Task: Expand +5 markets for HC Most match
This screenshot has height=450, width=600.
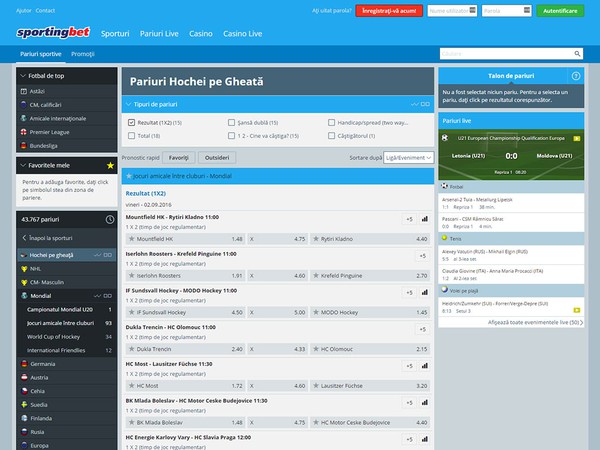Action: (409, 366)
